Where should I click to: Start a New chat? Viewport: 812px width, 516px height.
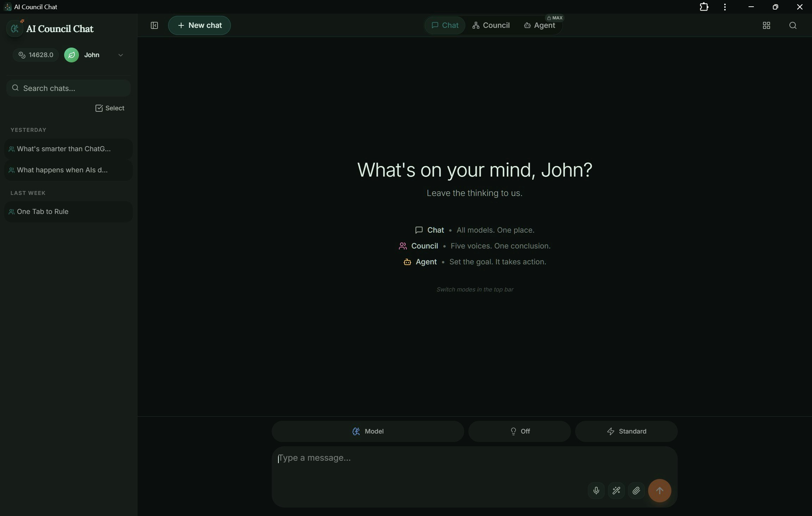point(199,25)
